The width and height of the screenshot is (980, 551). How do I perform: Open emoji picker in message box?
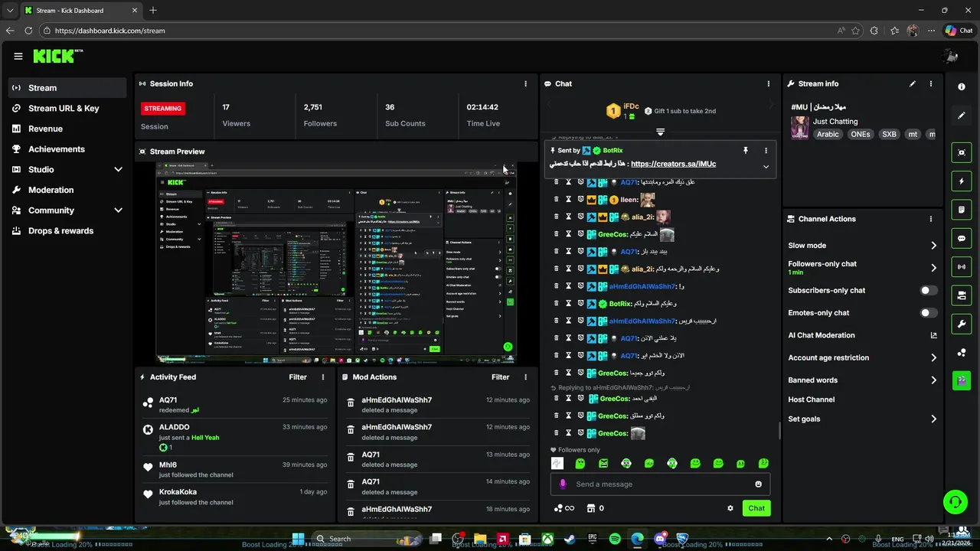click(759, 484)
